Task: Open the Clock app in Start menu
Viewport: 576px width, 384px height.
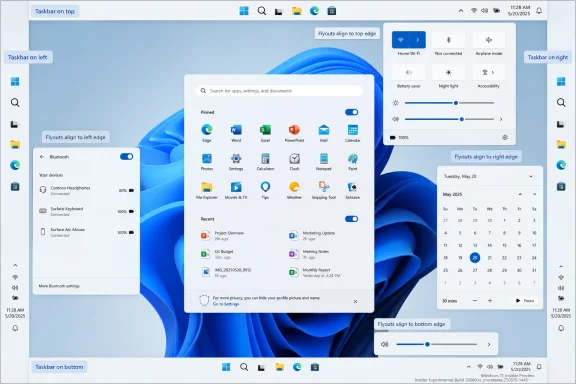Action: coord(294,161)
